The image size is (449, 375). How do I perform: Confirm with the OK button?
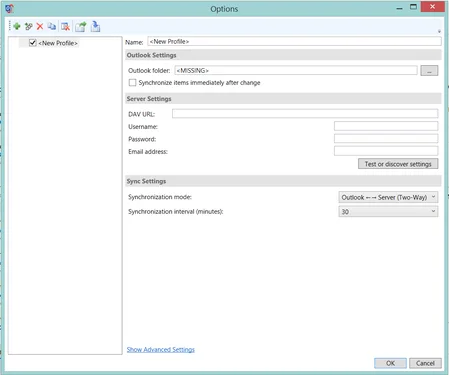click(x=390, y=363)
